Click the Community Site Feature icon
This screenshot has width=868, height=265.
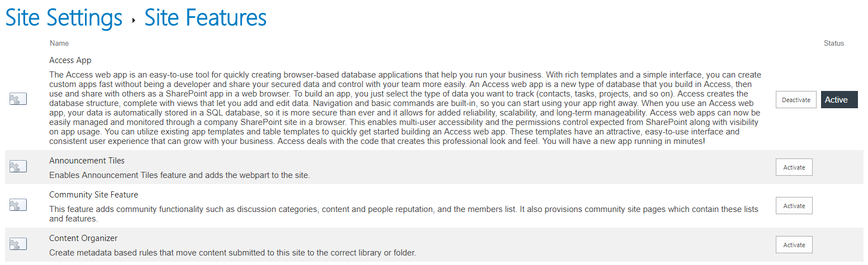(x=18, y=205)
